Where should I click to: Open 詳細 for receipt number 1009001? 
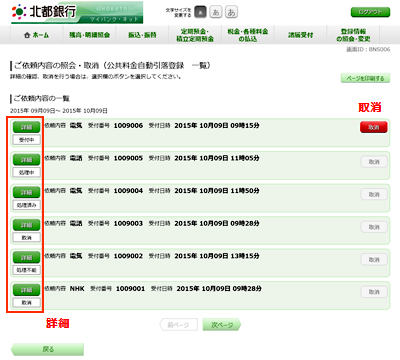27,290
